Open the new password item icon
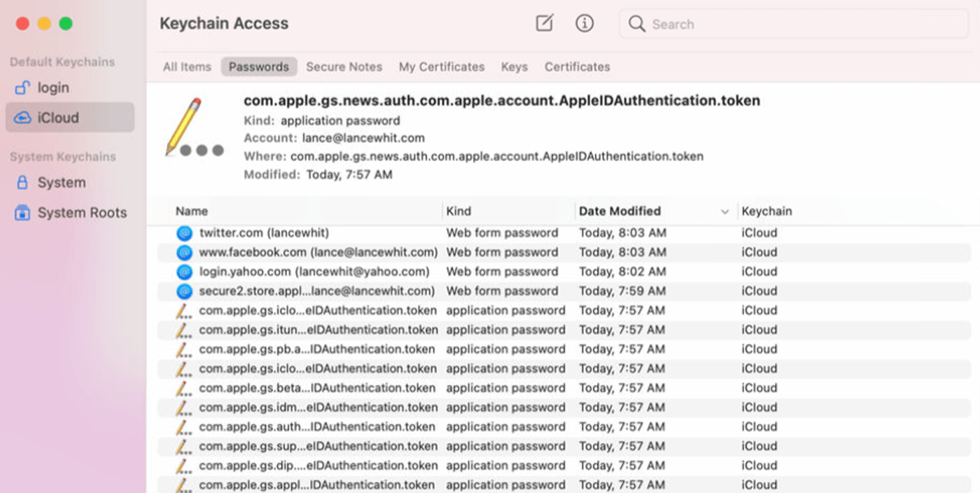The height and width of the screenshot is (493, 980). 544,23
